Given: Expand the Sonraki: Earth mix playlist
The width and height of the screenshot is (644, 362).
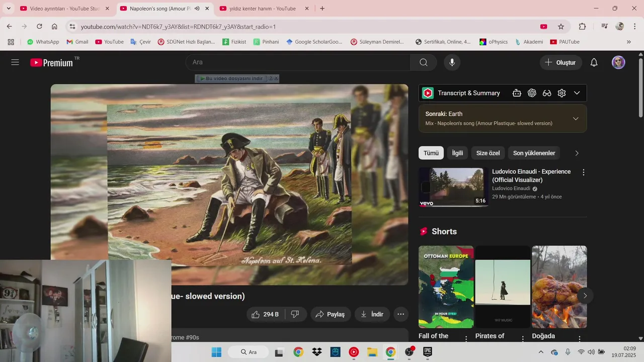Looking at the screenshot, I should click(576, 119).
